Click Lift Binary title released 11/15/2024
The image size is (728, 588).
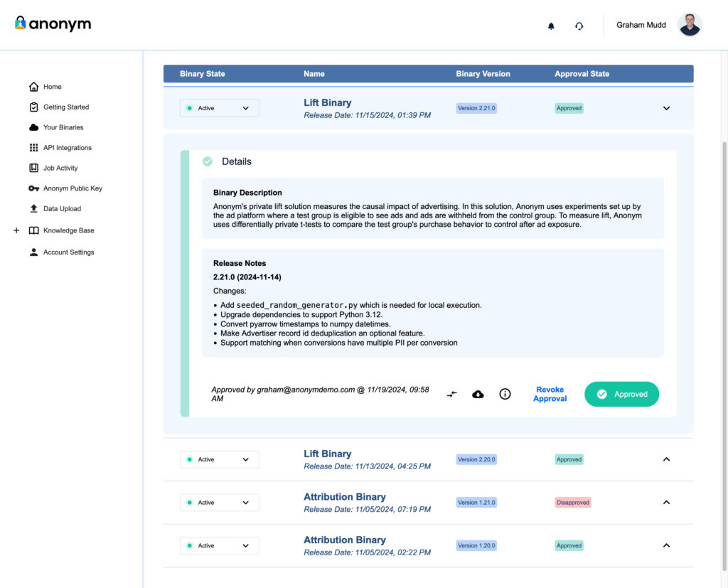point(327,102)
